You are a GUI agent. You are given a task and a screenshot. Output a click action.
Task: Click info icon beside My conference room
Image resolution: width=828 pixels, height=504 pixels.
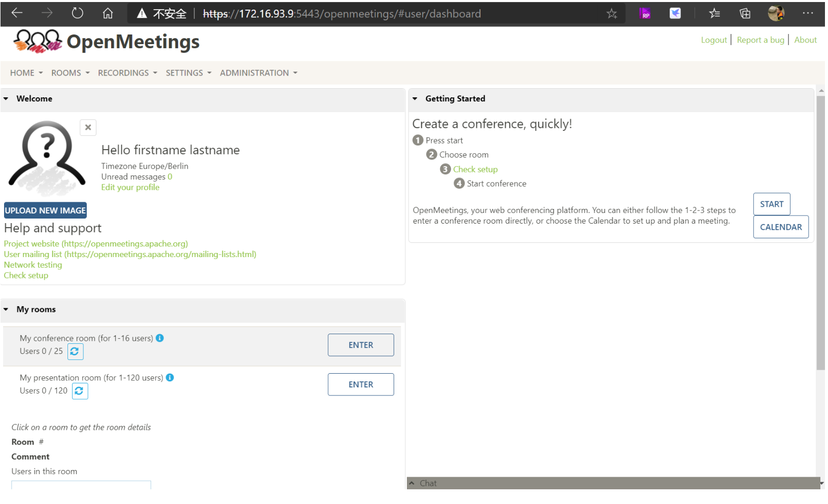(x=160, y=338)
